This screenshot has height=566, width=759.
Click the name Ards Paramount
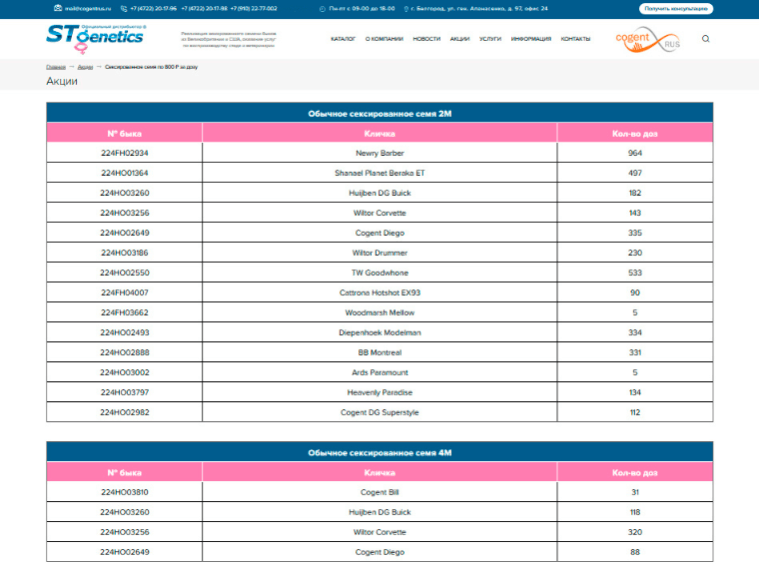(x=380, y=372)
